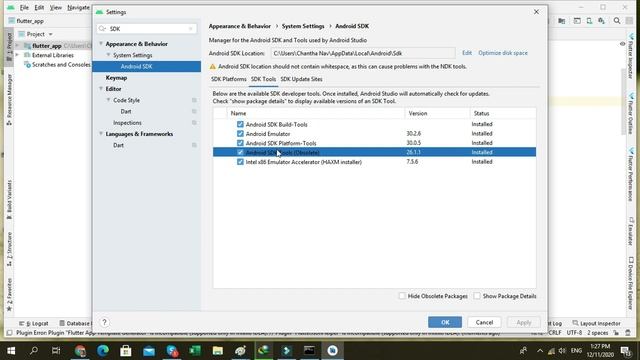Open SDK Manager icon in main toolbar
640x360 pixels.
(601, 21)
